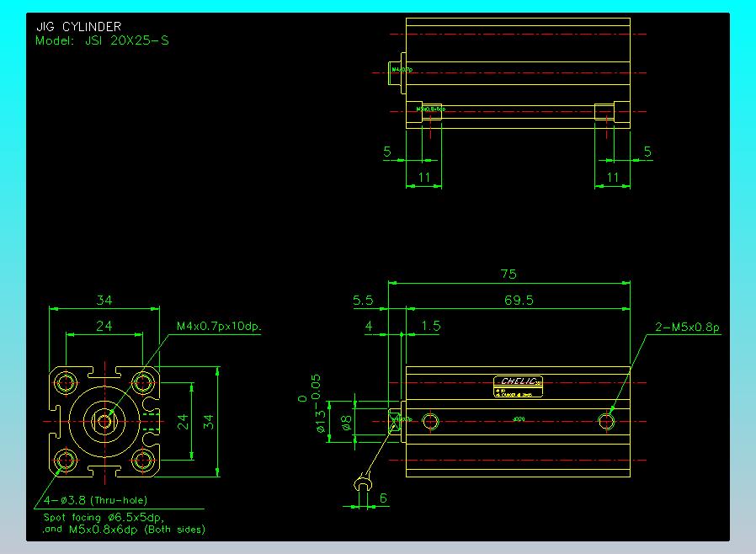Click the right M5 port circle on side view
Screen dimensions: 756x554
pyautogui.click(x=606, y=421)
